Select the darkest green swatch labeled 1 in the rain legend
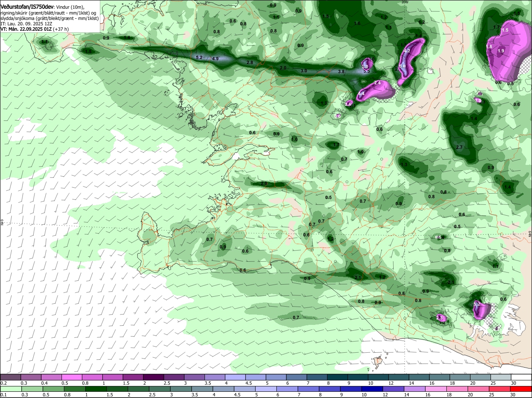Screen dimensions: 532x398 [x=96, y=389]
